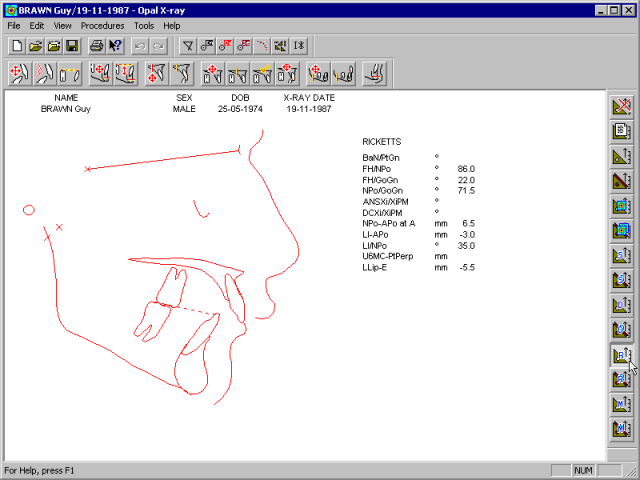Save with the floppy disk icon
640x480 pixels.
[x=72, y=46]
